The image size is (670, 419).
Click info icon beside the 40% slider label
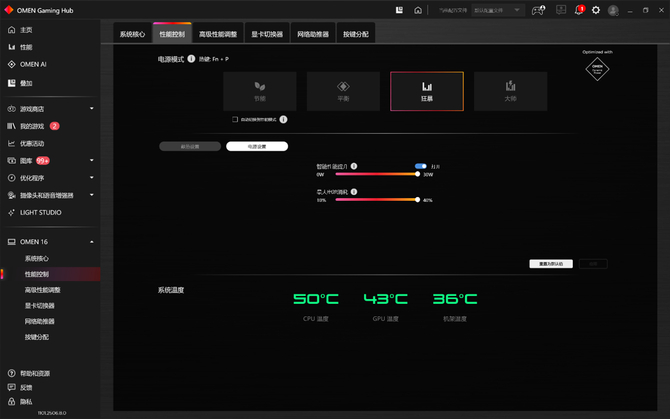(354, 192)
